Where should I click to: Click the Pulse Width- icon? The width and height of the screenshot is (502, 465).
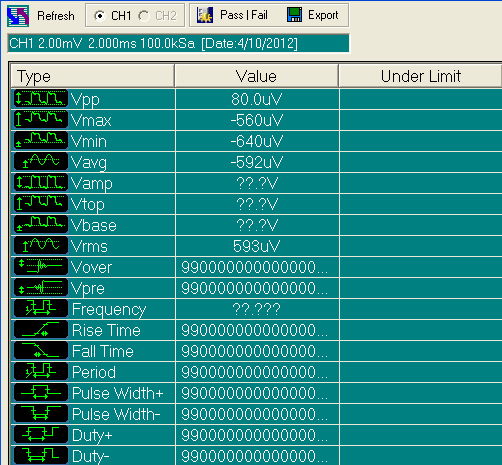click(x=41, y=414)
